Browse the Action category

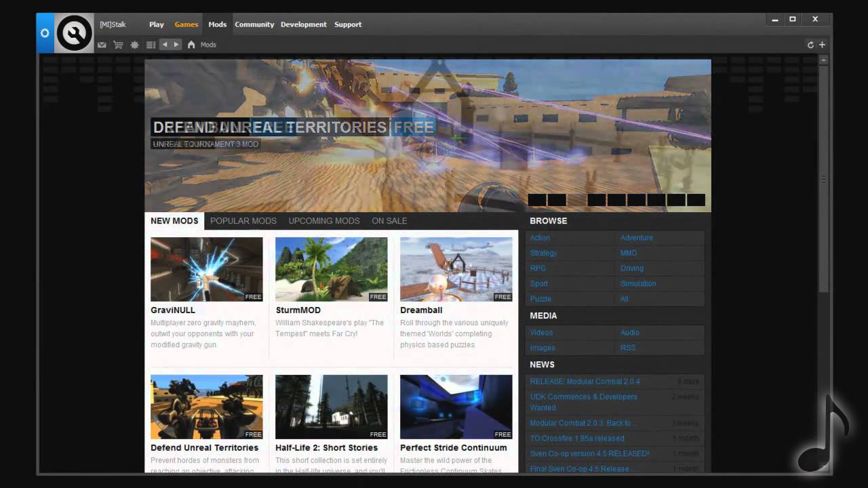[x=540, y=238]
